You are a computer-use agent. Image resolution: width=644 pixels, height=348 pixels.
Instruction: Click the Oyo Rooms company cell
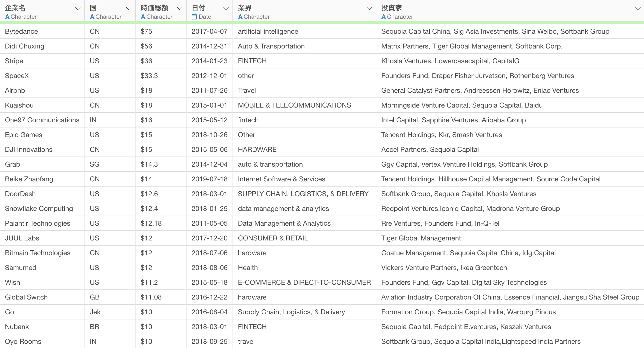[x=42, y=341]
